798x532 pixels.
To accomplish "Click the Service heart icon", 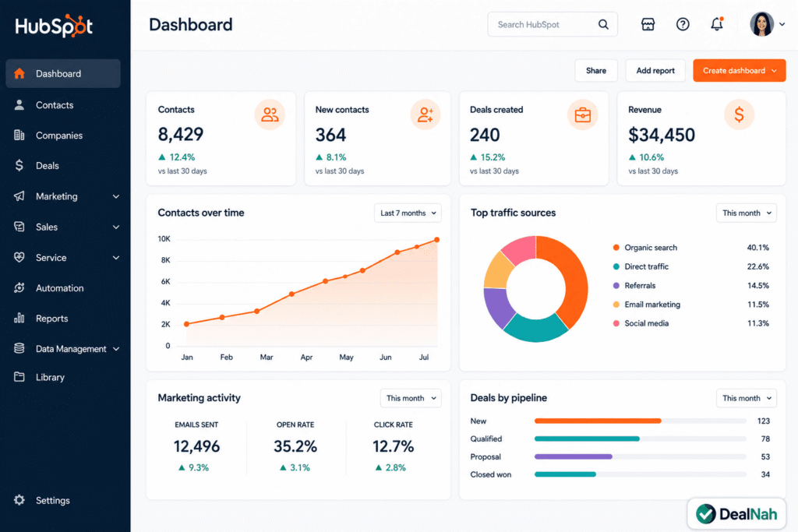I will pos(19,257).
